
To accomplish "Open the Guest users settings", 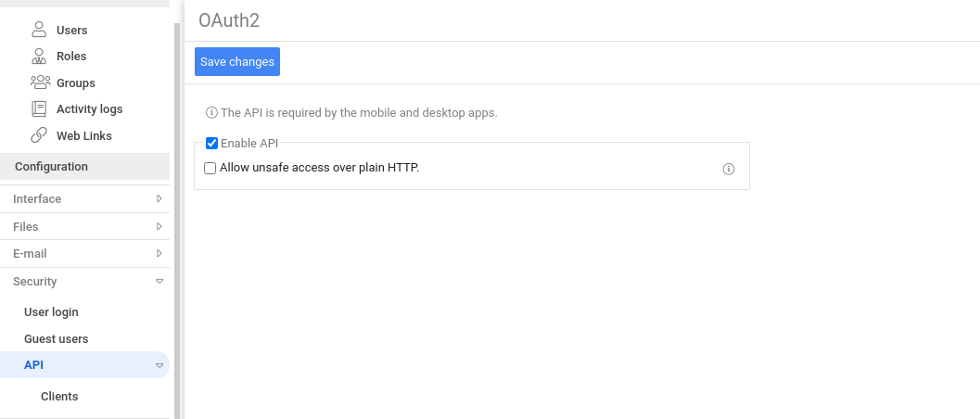I will (x=56, y=339).
